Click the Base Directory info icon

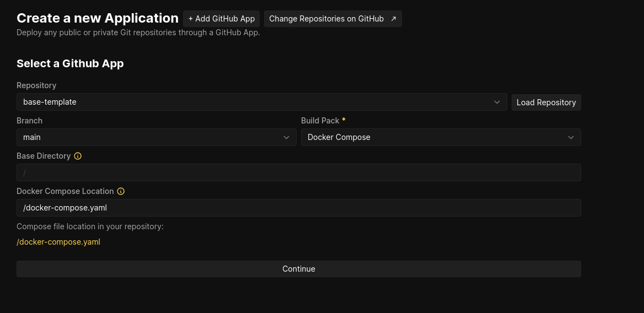coord(78,156)
